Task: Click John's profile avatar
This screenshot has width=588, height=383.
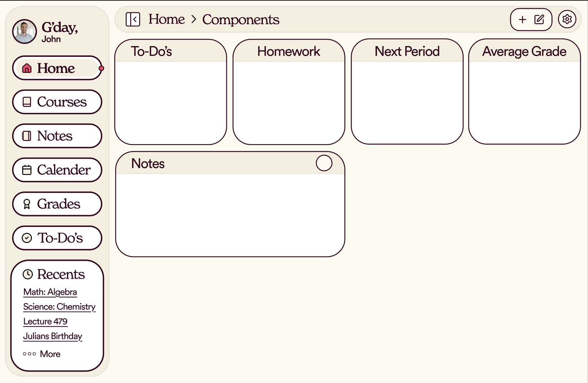Action: 24,31
